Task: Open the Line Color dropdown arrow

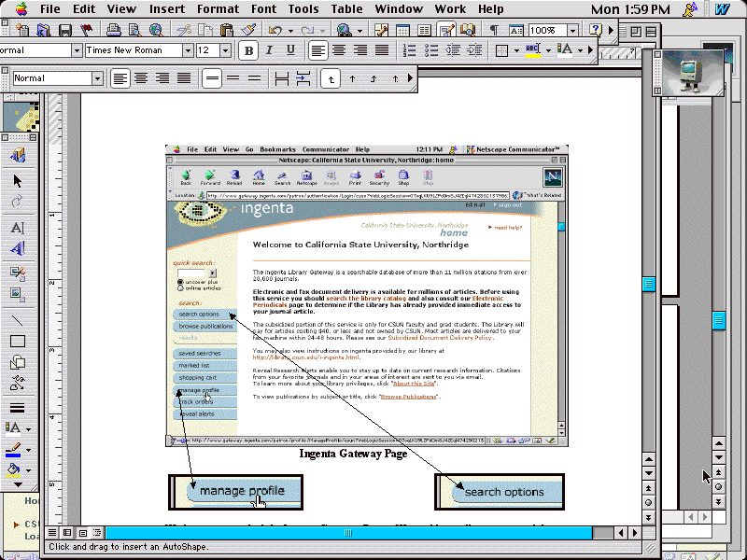Action: tap(29, 450)
